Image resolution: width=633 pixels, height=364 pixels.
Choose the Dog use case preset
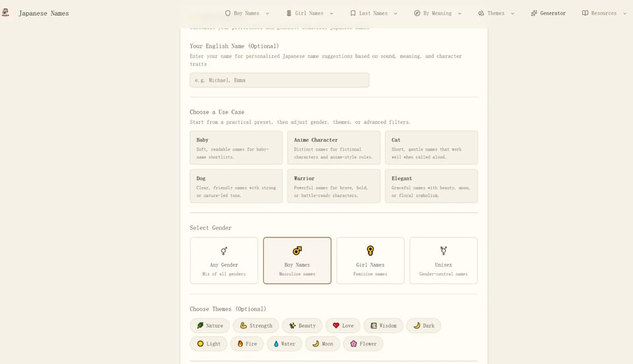point(236,186)
